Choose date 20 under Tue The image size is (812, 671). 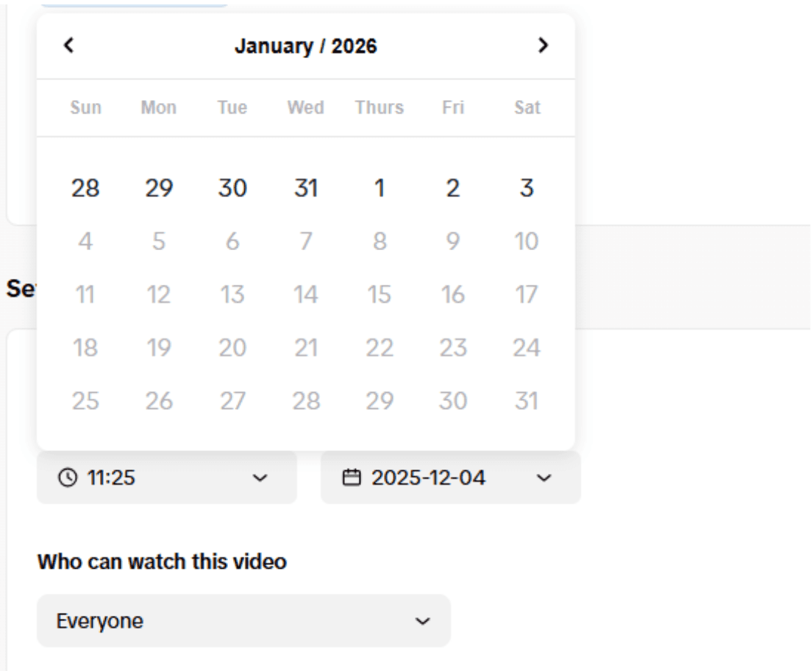click(232, 348)
